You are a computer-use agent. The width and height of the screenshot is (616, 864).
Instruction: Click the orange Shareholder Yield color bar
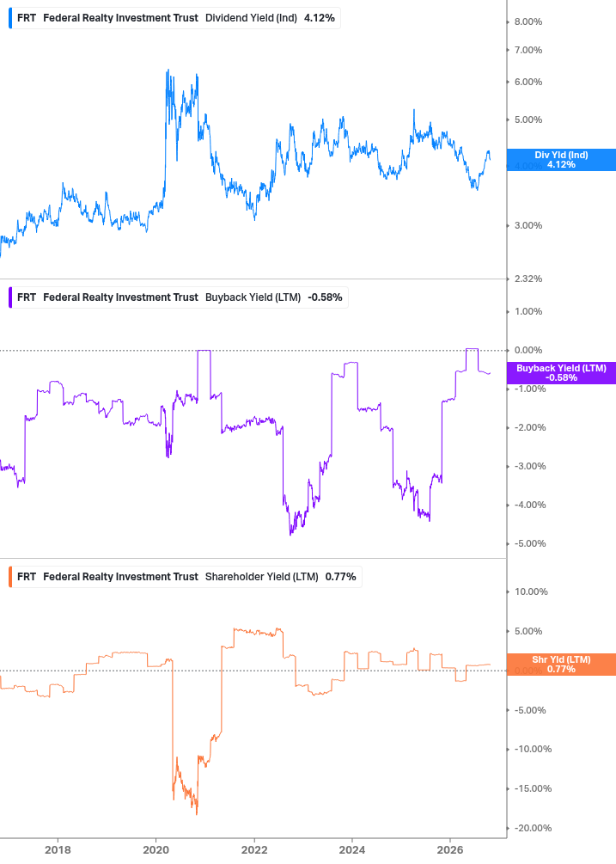(10, 576)
